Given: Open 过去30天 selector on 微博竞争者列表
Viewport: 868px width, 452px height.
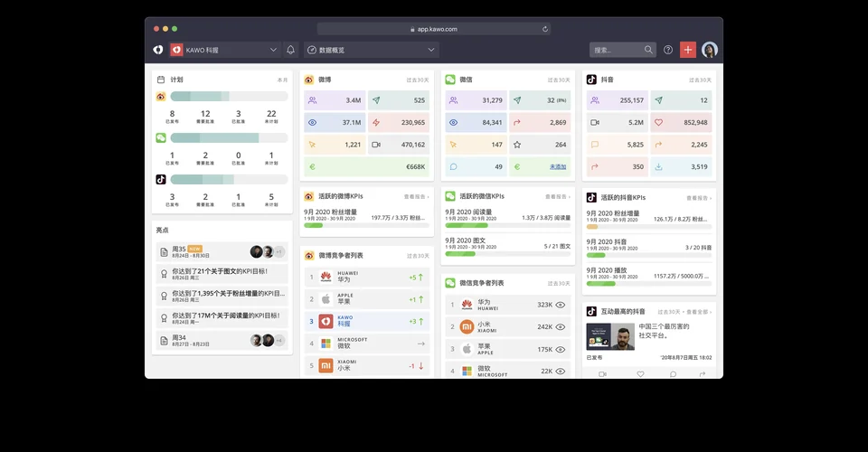Looking at the screenshot, I should [418, 256].
